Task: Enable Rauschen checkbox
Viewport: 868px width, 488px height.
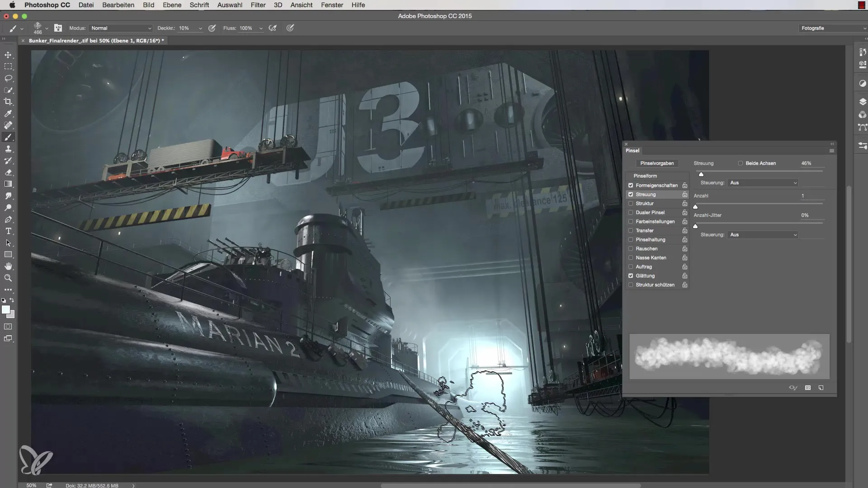Action: (631, 249)
